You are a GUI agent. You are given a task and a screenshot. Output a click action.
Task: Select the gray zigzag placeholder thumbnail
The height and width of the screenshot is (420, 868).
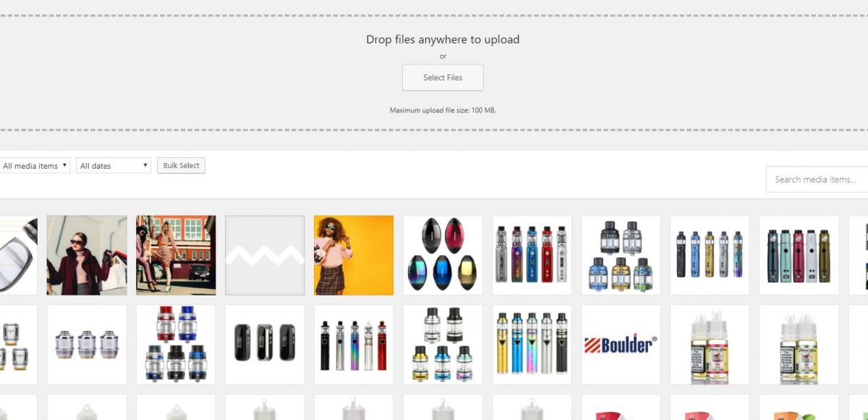coord(265,255)
